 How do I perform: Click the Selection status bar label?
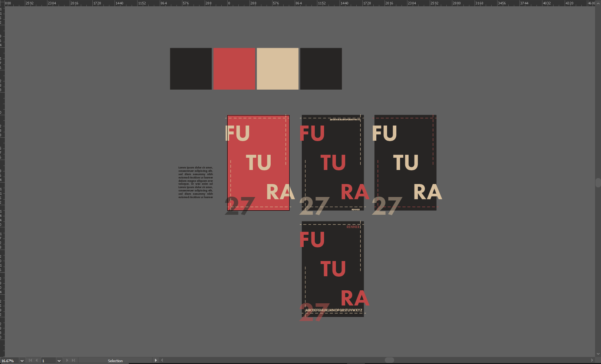(115, 361)
